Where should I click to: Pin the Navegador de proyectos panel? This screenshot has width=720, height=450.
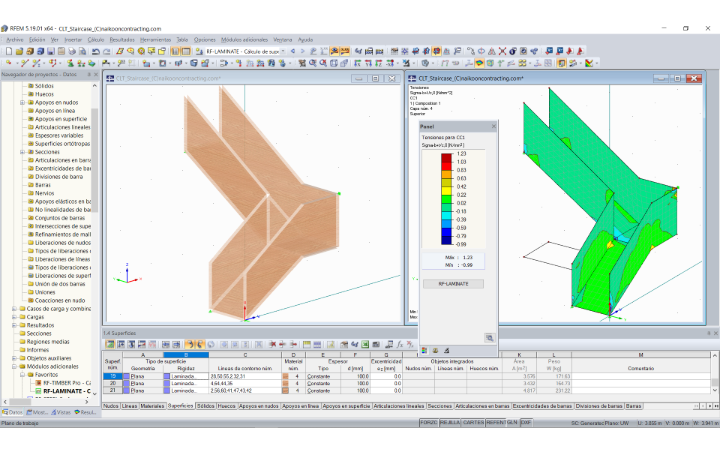[89, 74]
